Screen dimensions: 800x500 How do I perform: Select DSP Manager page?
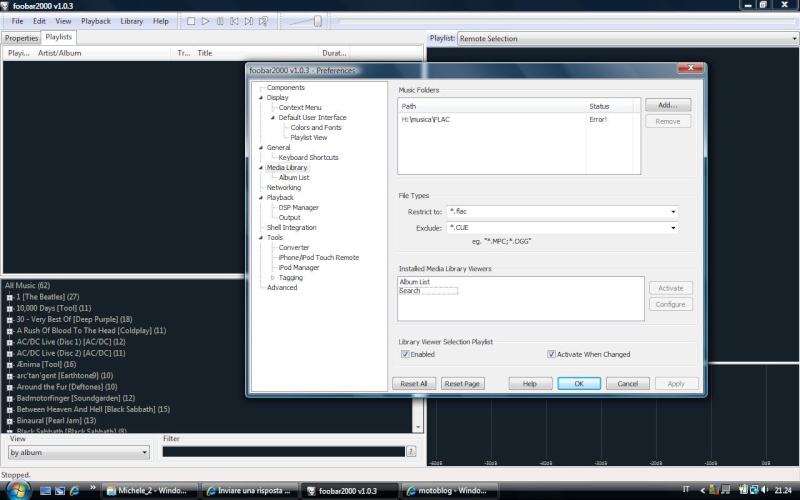coord(298,208)
